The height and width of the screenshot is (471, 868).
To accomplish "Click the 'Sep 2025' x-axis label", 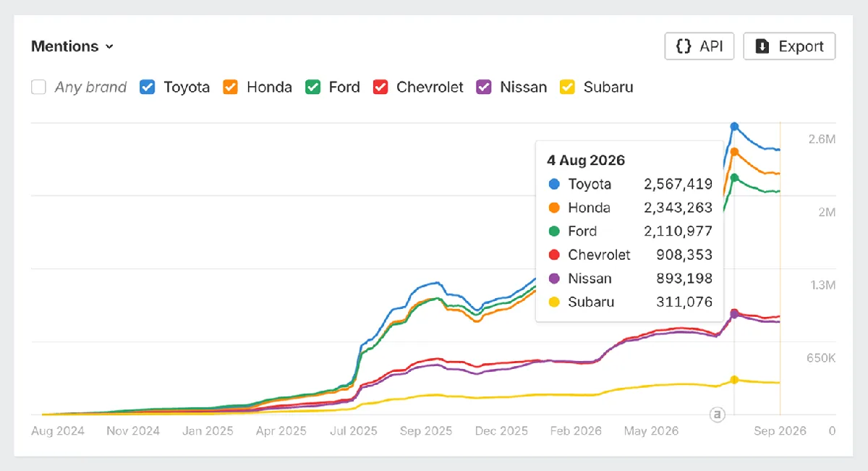I will (x=425, y=431).
